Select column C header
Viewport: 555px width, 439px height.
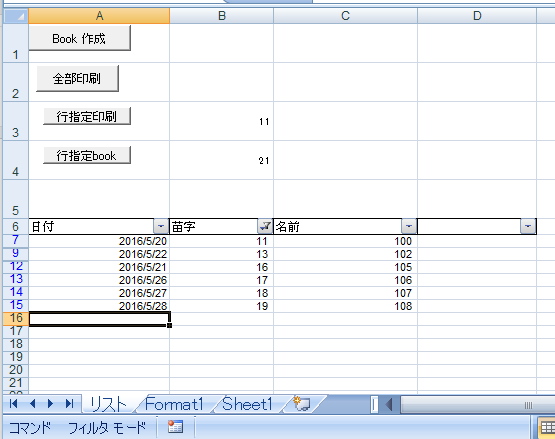click(345, 16)
